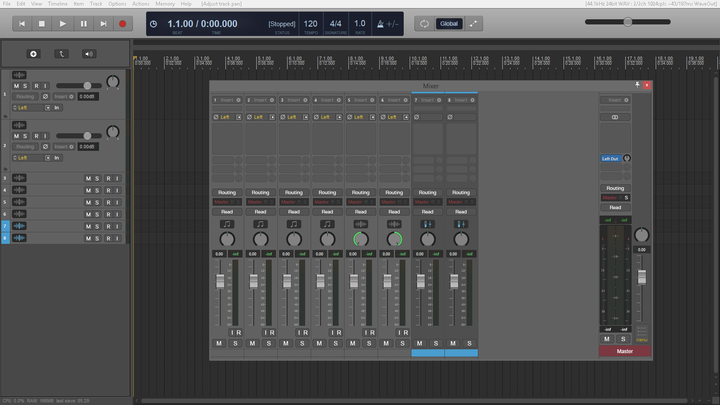Start playback with the Play button
This screenshot has height=405, width=720.
click(62, 24)
